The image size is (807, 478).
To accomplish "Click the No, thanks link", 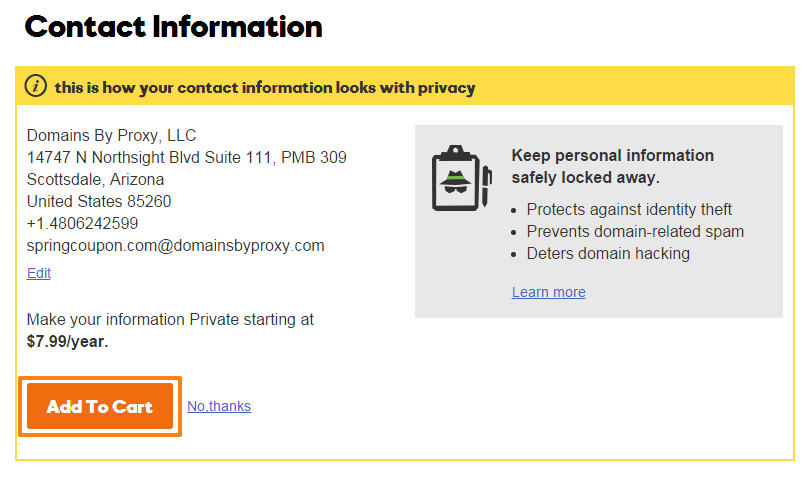I will click(219, 406).
